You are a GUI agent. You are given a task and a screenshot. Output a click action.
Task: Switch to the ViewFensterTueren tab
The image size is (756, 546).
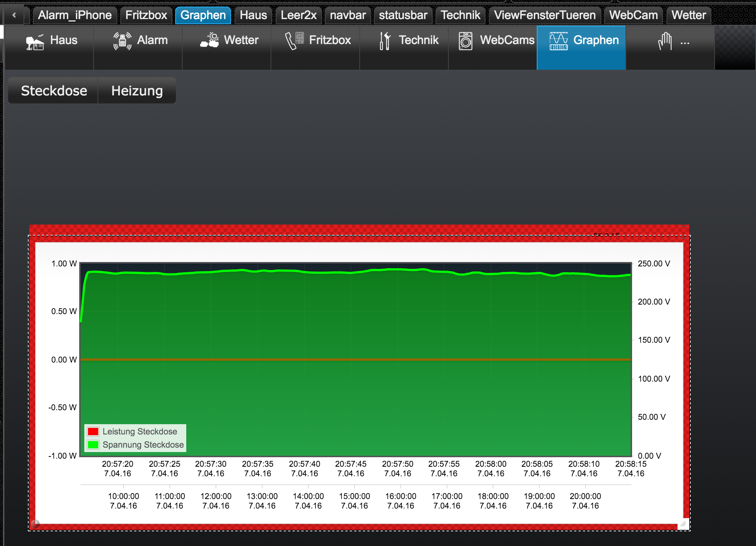click(x=545, y=15)
